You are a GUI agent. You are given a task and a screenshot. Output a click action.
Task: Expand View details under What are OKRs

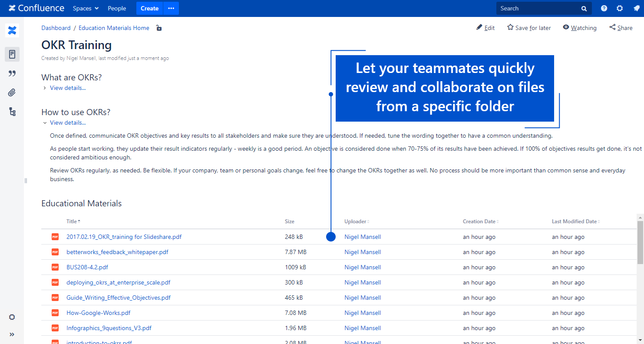[x=68, y=88]
